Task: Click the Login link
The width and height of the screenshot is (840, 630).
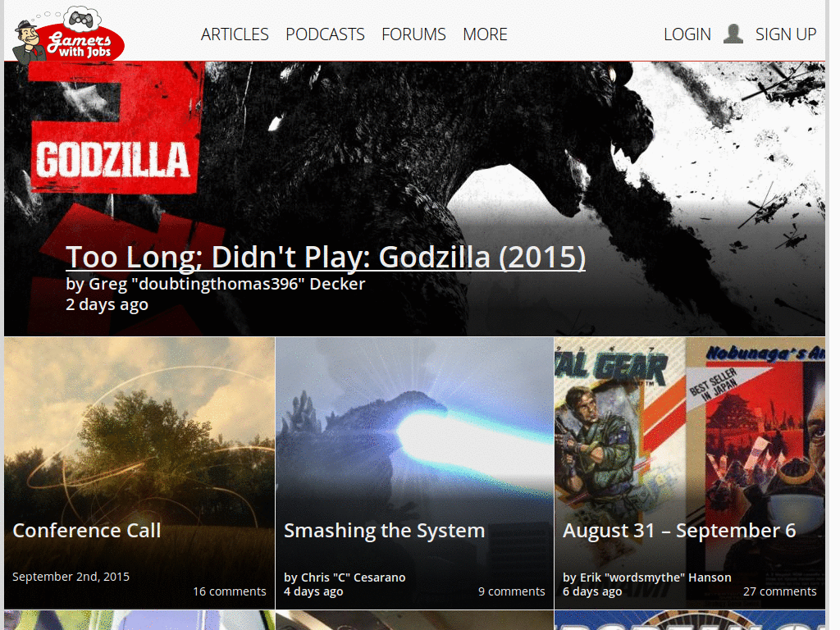Action: coord(687,34)
